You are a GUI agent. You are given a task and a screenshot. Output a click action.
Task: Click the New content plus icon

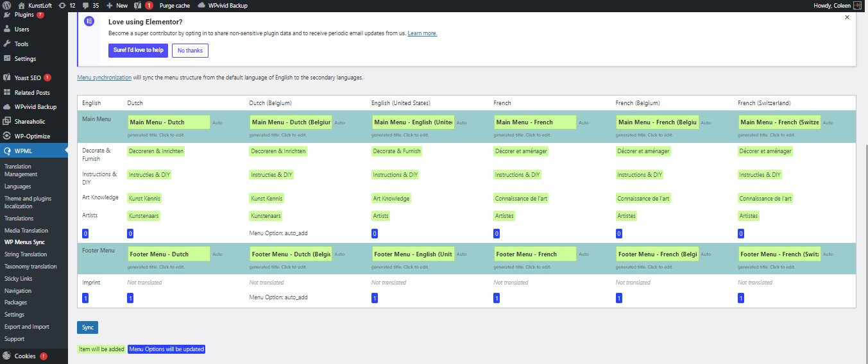pyautogui.click(x=110, y=5)
